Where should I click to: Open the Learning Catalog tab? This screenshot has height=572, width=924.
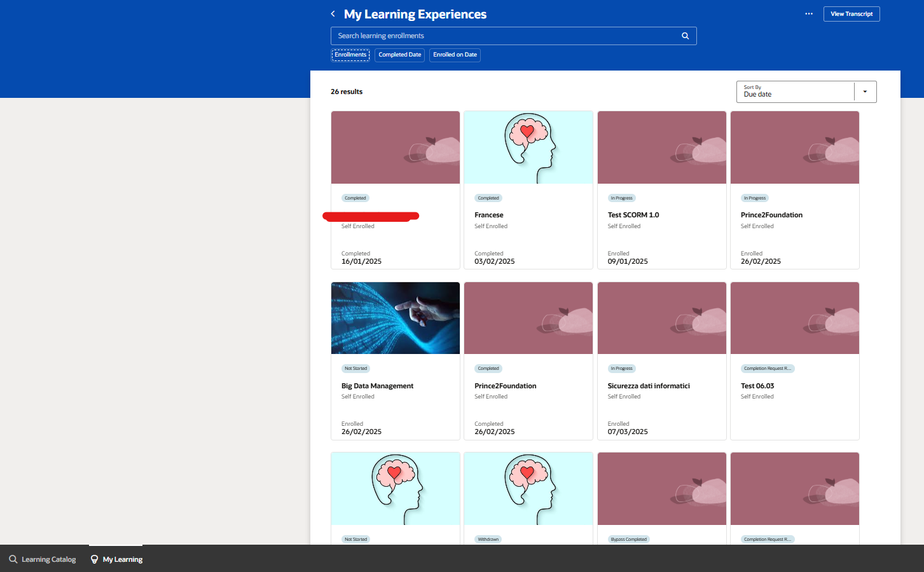coord(41,559)
